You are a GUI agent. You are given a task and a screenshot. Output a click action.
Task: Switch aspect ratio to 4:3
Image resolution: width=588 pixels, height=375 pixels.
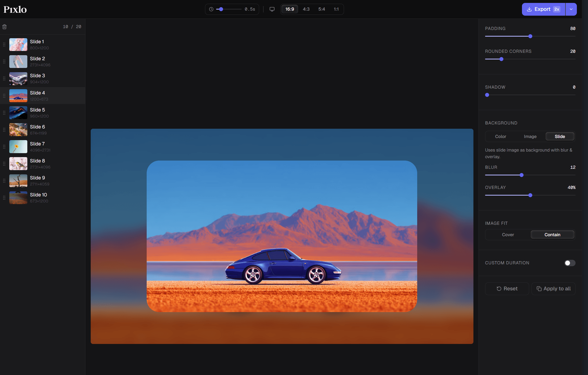[306, 9]
